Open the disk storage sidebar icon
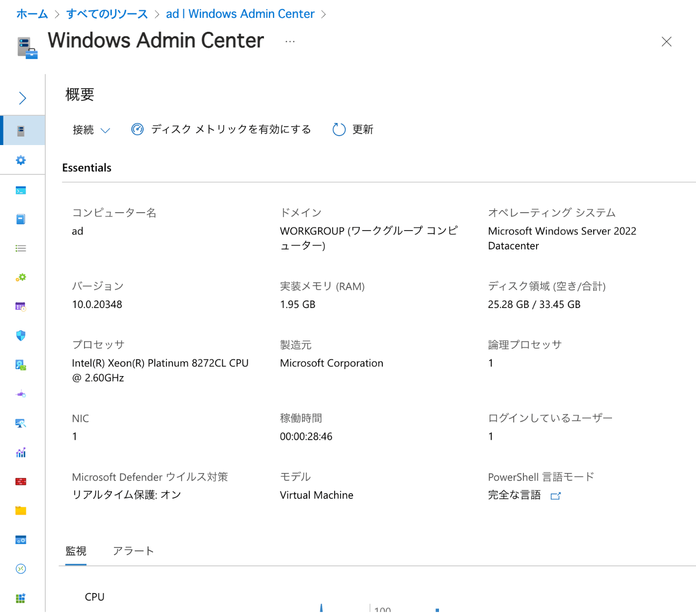 coord(21,365)
